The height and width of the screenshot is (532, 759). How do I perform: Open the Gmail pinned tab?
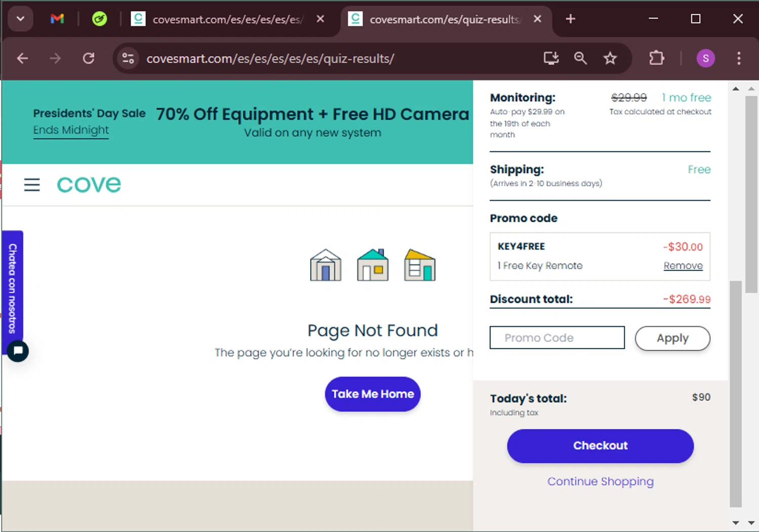click(57, 19)
